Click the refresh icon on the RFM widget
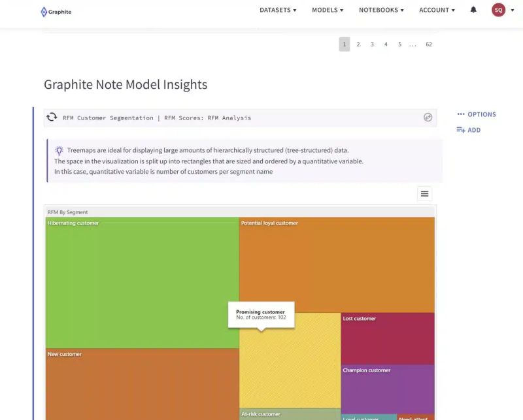The height and width of the screenshot is (420, 523). pyautogui.click(x=52, y=117)
